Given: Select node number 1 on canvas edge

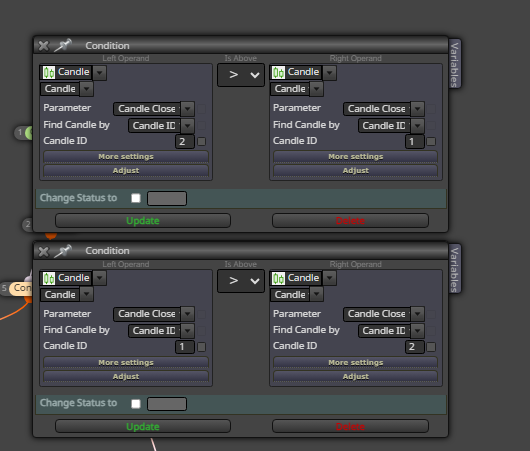Looking at the screenshot, I should click(x=24, y=133).
